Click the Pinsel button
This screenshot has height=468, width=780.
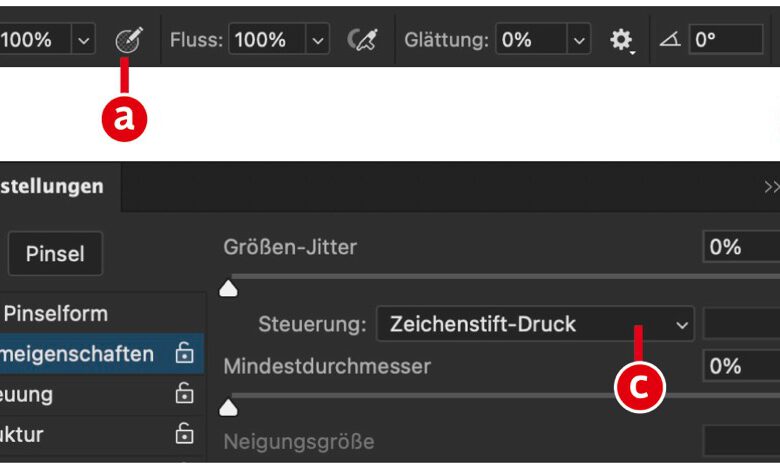[x=55, y=253]
